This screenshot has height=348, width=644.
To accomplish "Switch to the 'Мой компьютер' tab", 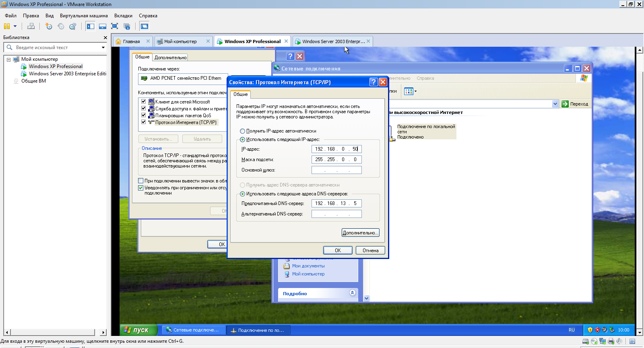I will (180, 41).
